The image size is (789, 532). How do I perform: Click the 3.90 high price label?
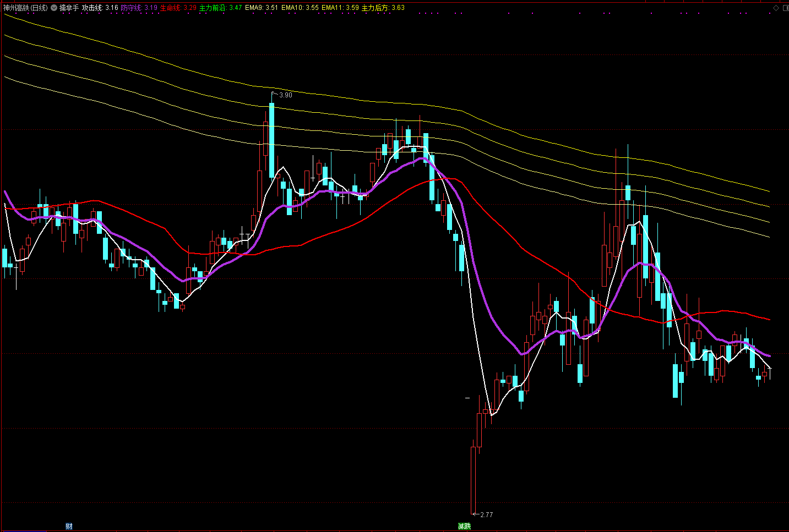click(x=286, y=95)
